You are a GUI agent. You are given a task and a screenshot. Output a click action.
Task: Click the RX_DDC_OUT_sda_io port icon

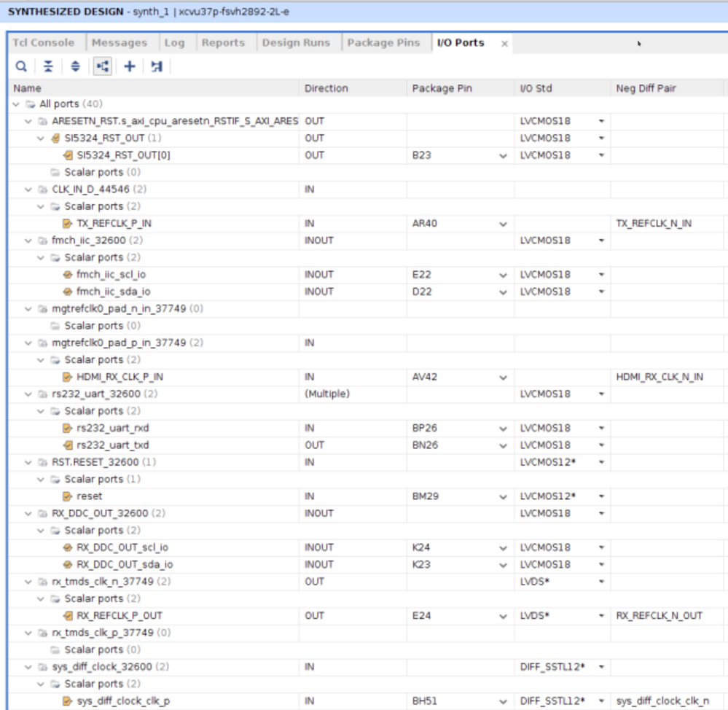(x=68, y=564)
